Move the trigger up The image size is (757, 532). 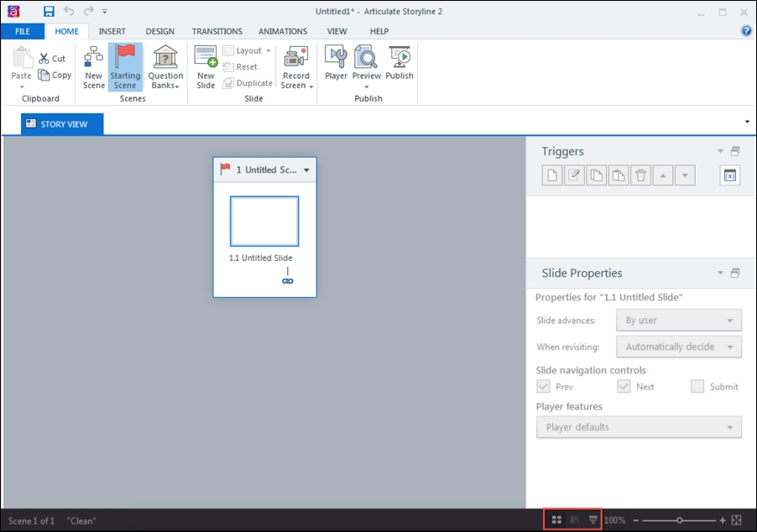[x=663, y=175]
